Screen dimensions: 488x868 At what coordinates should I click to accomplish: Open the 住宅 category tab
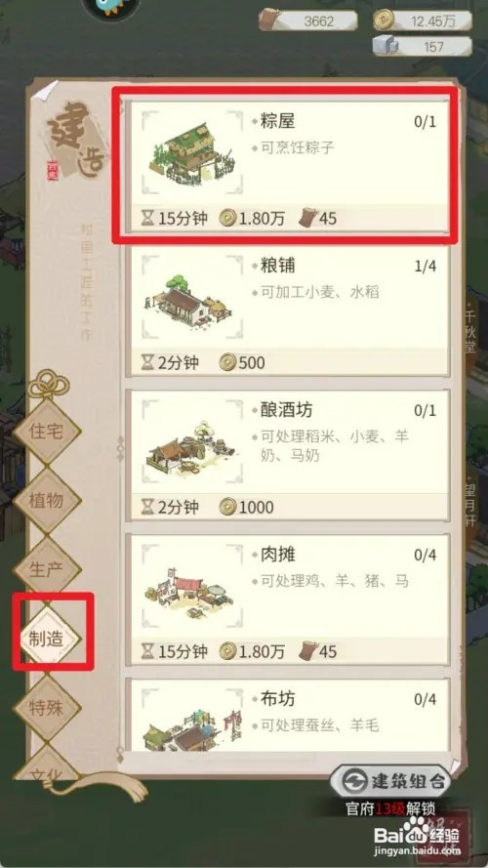(47, 432)
